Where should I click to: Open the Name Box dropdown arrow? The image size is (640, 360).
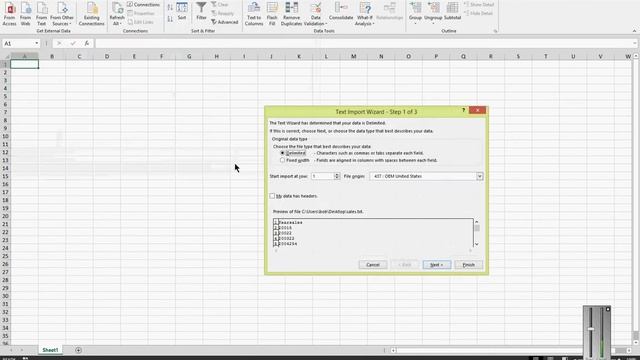click(36, 43)
